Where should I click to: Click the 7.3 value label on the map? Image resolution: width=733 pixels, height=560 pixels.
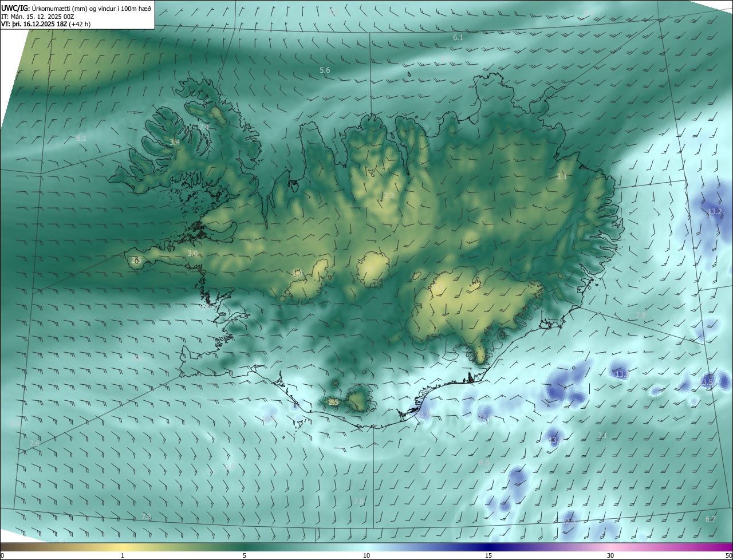[146, 516]
